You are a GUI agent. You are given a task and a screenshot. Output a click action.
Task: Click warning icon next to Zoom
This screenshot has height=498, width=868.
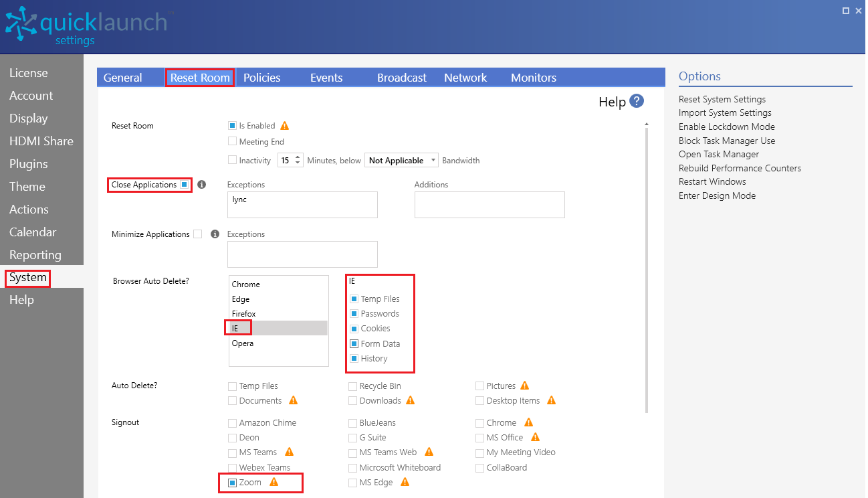(274, 482)
